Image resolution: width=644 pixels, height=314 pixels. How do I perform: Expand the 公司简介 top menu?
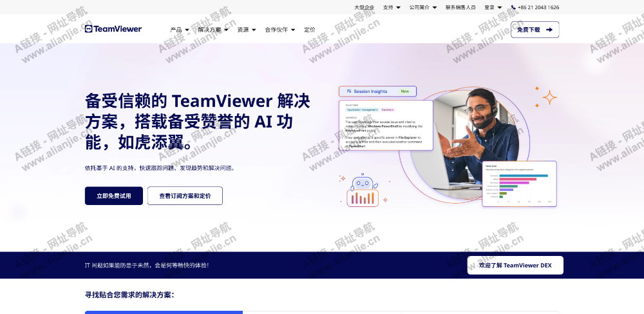(x=423, y=7)
